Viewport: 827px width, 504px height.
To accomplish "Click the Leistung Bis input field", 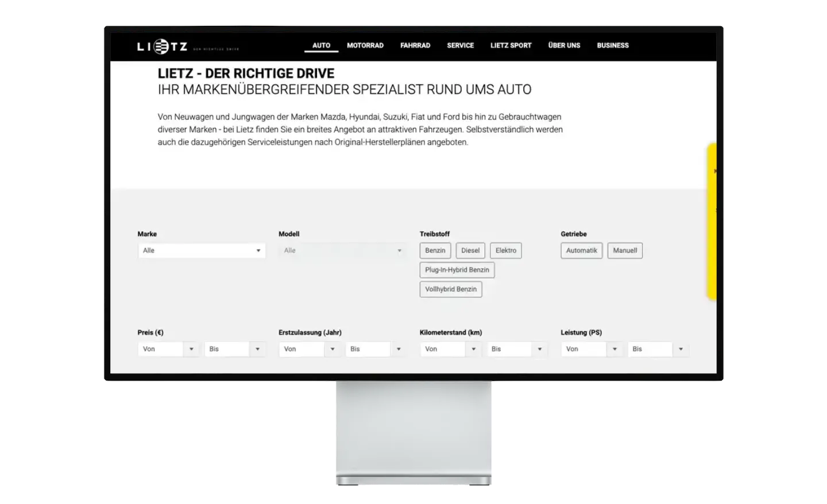I will click(650, 349).
